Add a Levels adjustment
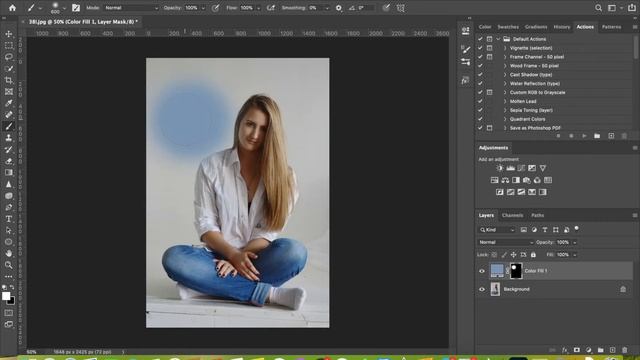Viewport: 640px width, 360px height. coord(510,168)
